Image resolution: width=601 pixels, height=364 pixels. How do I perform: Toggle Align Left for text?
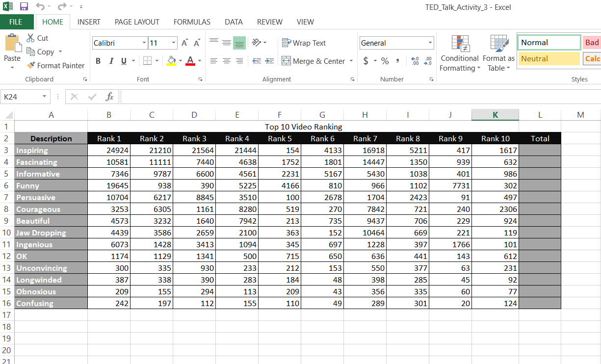coord(214,61)
